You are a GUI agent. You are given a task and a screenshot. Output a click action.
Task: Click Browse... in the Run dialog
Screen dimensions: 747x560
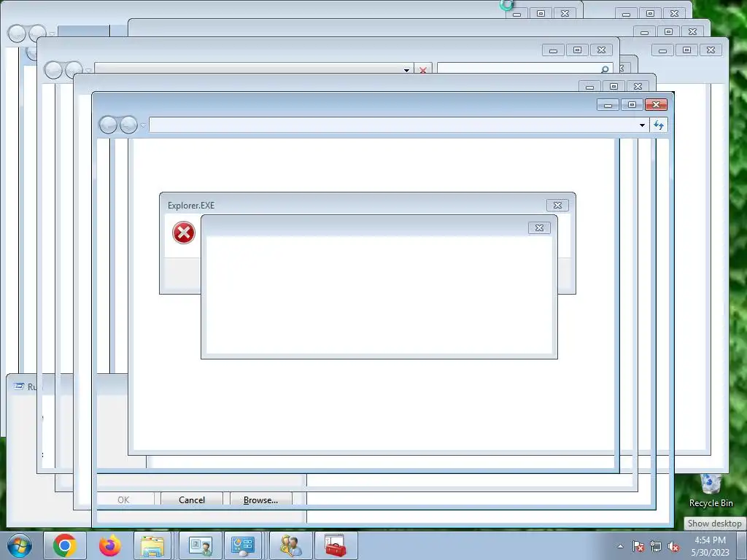pos(260,499)
